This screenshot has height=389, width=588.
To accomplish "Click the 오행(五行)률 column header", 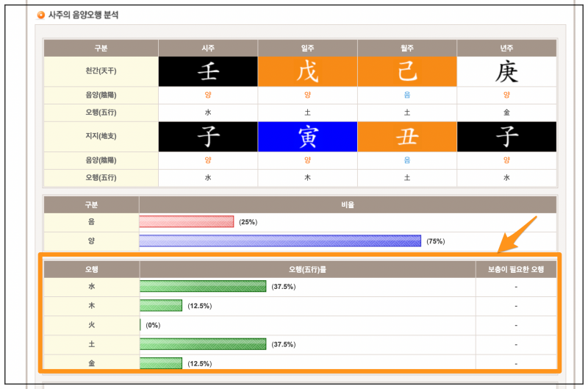I will (307, 269).
